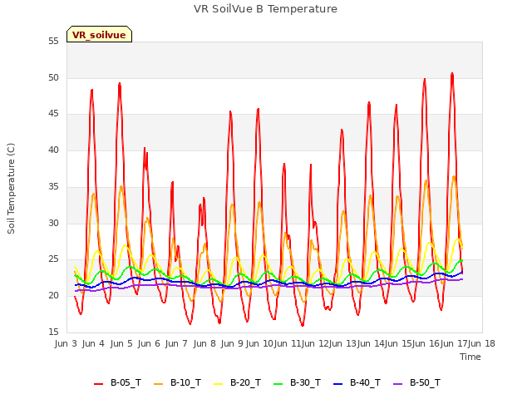This screenshot has height=399, width=532.
Task: Click the Jun 3 x-axis tick label
Action: pyautogui.click(x=66, y=343)
